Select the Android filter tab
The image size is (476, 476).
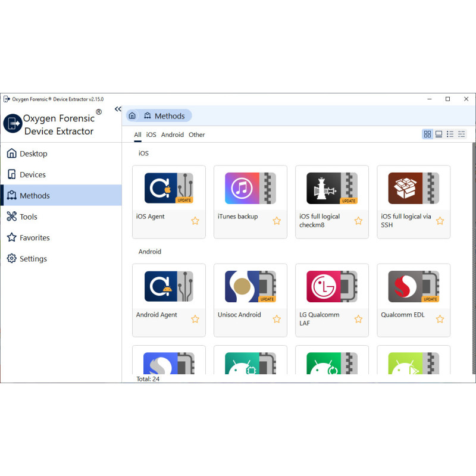click(173, 134)
